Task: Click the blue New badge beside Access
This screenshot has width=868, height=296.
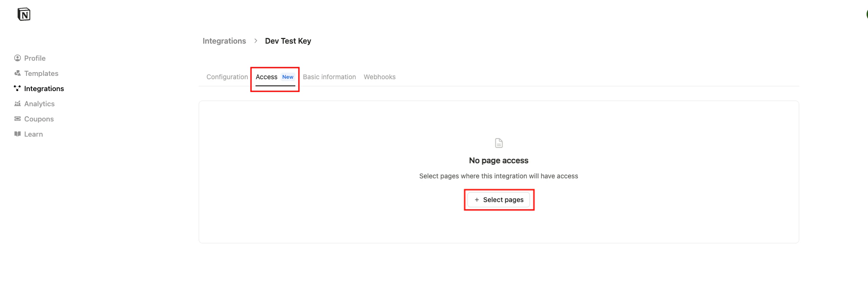Action: (x=288, y=76)
